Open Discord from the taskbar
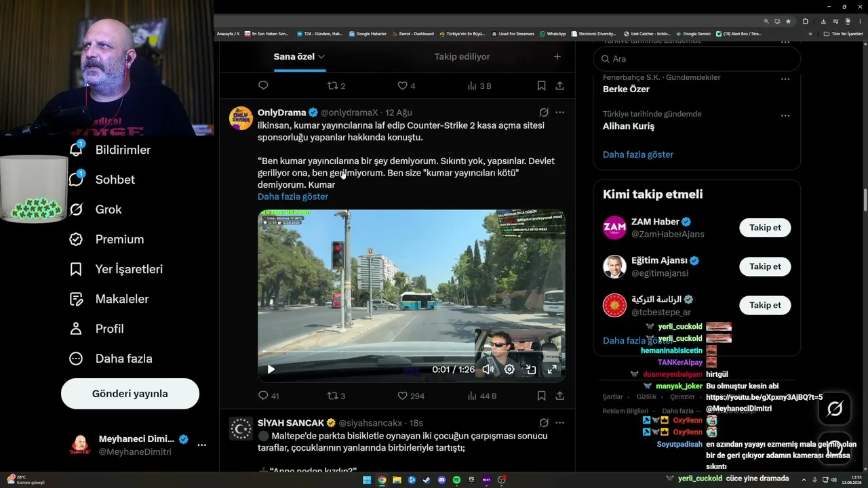The height and width of the screenshot is (488, 868). pos(441,480)
